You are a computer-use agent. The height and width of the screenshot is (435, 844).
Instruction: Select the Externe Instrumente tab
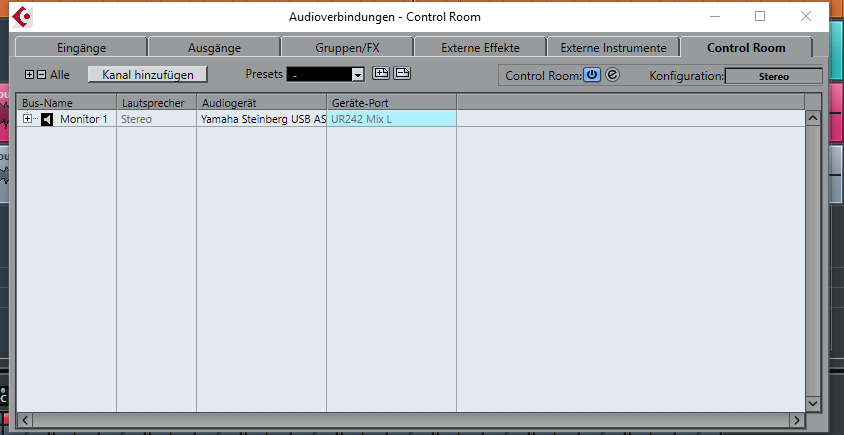click(x=613, y=47)
